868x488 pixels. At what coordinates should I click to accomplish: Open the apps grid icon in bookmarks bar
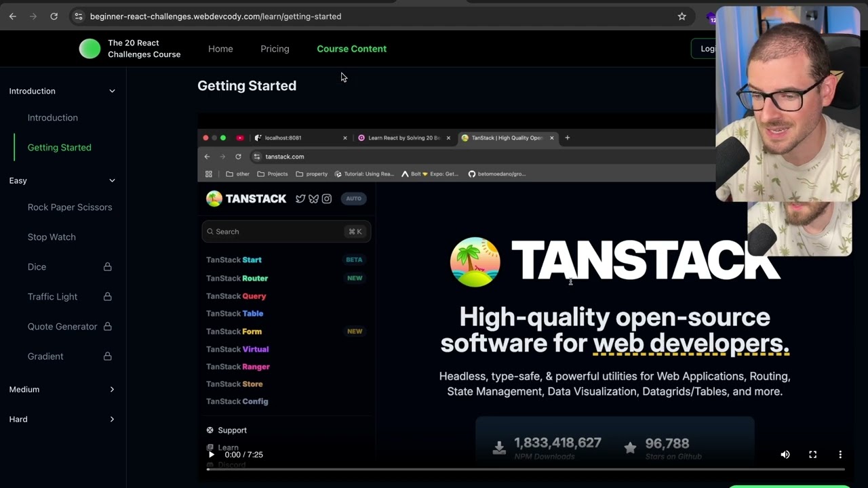tap(209, 174)
